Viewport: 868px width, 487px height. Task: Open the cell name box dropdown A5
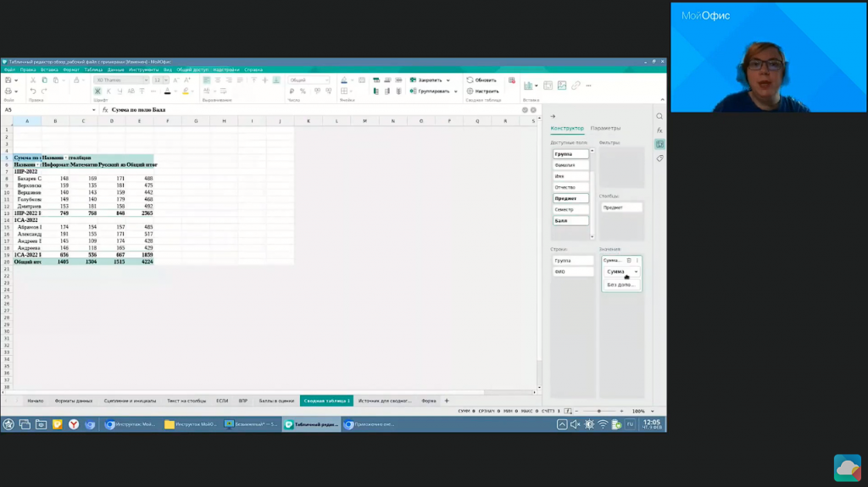[x=93, y=109]
